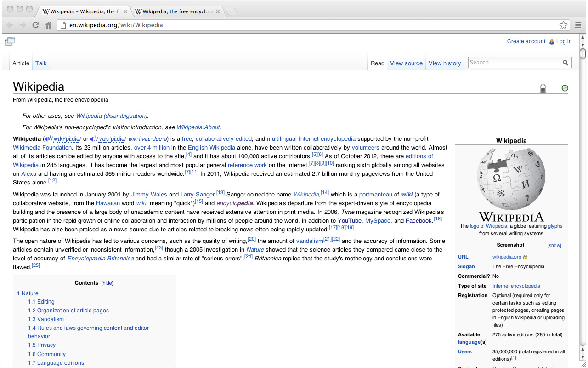The width and height of the screenshot is (588, 368).
Task: Open citation [4] superscript
Action: point(189,155)
